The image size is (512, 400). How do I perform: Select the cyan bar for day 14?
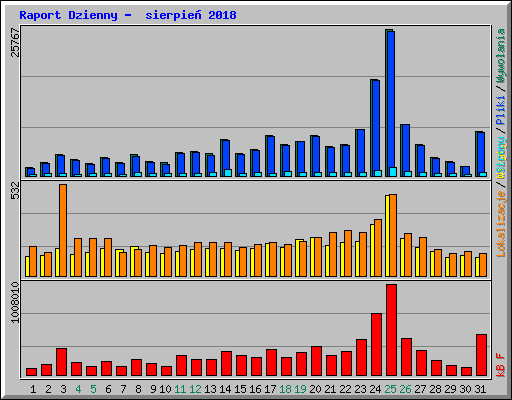pyautogui.click(x=228, y=173)
